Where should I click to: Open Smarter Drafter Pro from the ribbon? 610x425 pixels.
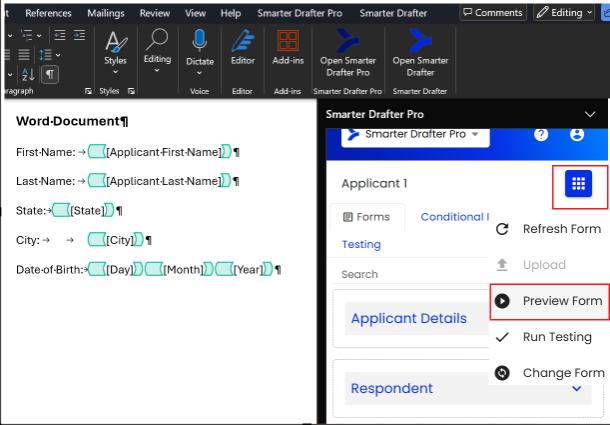pos(348,53)
